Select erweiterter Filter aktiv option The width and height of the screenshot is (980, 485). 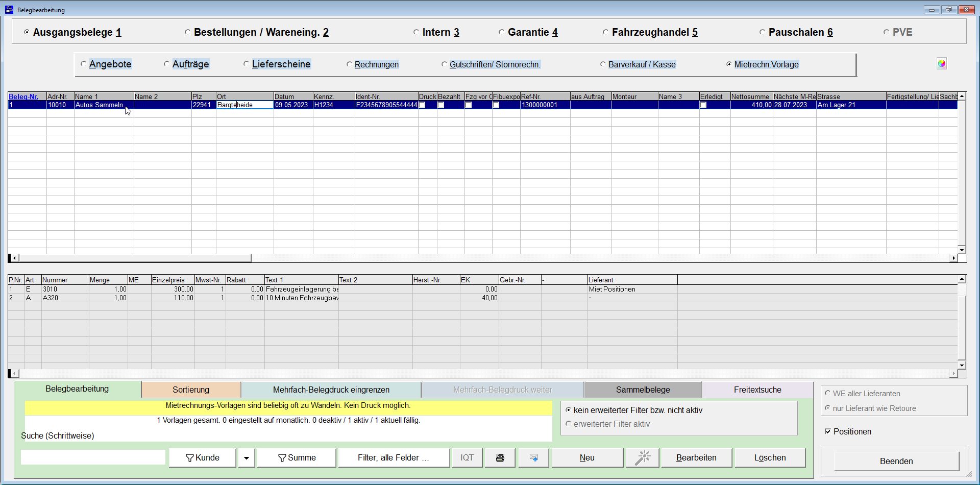click(607, 424)
